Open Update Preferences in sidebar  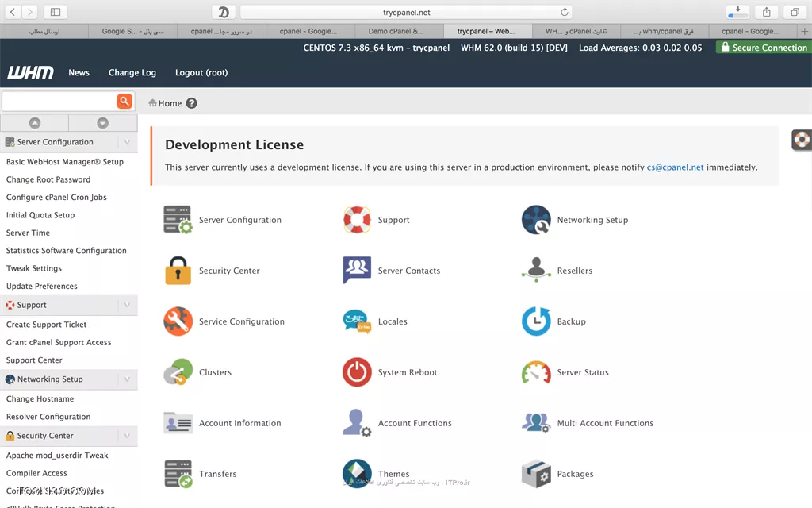(41, 286)
